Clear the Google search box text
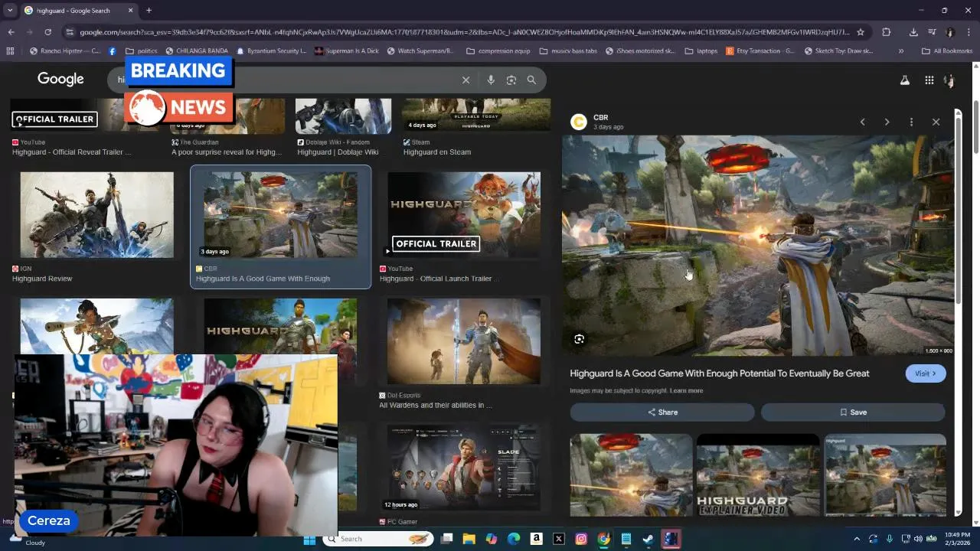This screenshot has height=551, width=980. tap(465, 80)
